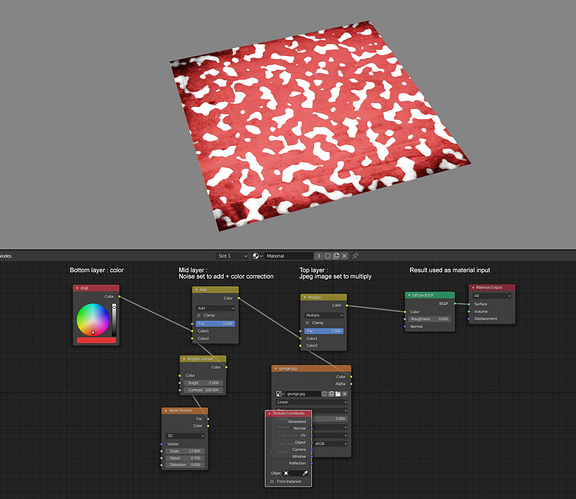Duplicate the material with the new-copy icon
Image resolution: width=576 pixels, height=499 pixels.
tap(336, 256)
